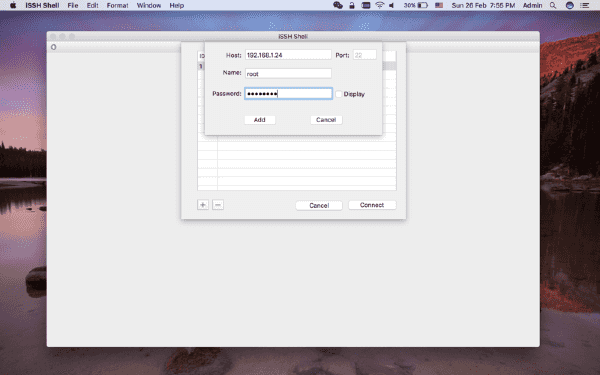The image size is (600, 375).
Task: Click into the Password field
Action: 288,94
